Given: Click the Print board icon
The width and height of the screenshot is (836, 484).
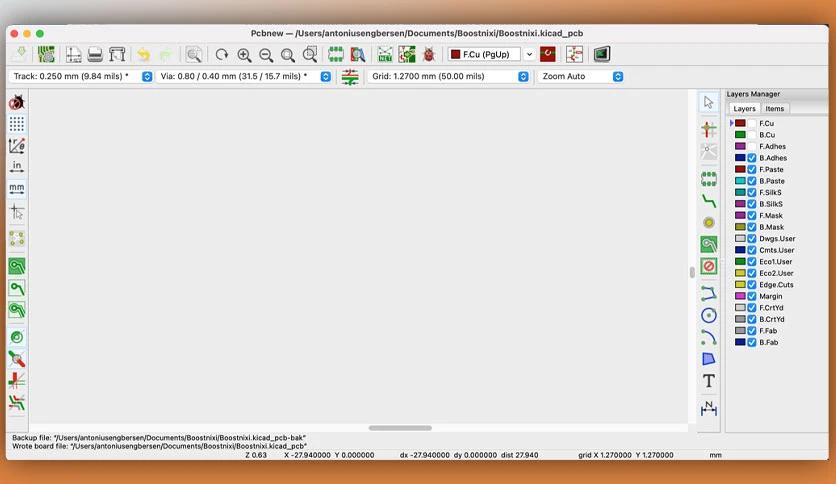Looking at the screenshot, I should [95, 54].
